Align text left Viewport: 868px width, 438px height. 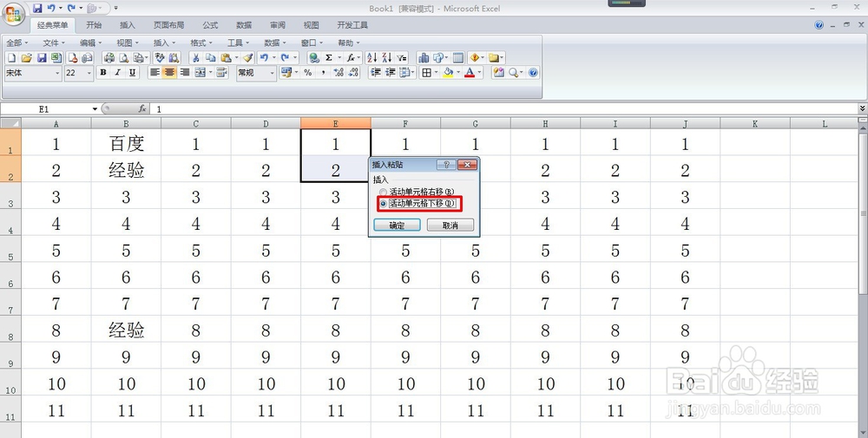coord(155,73)
